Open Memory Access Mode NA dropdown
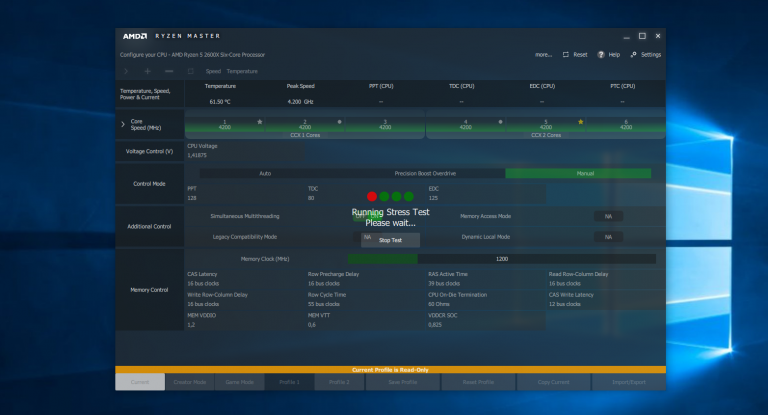The width and height of the screenshot is (768, 415). [x=607, y=216]
